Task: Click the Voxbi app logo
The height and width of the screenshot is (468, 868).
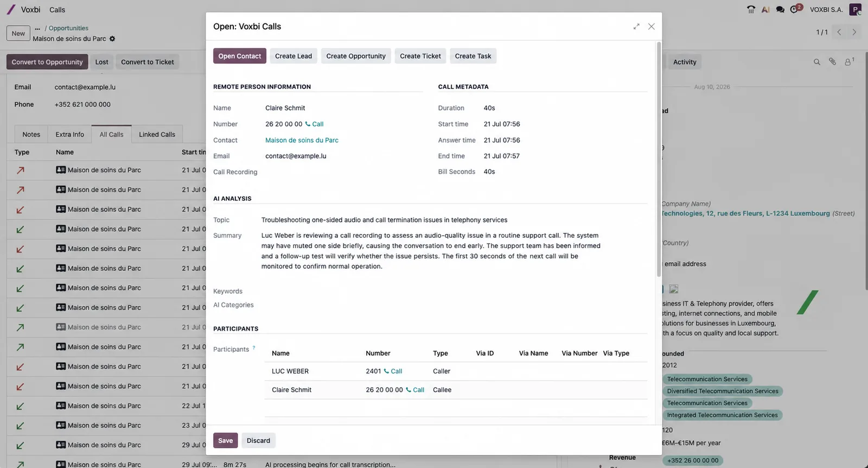Action: [x=11, y=9]
